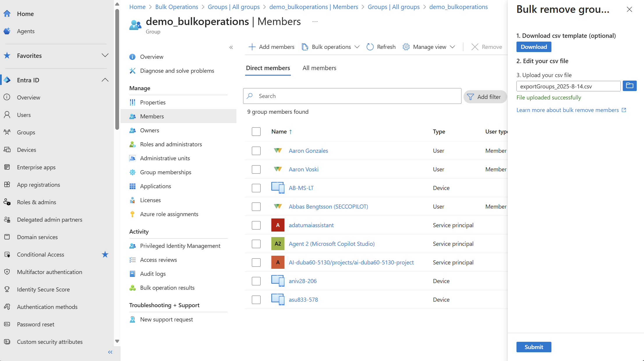Open Bulk operations via its toolbar icon
The height and width of the screenshot is (361, 644).
click(x=305, y=47)
